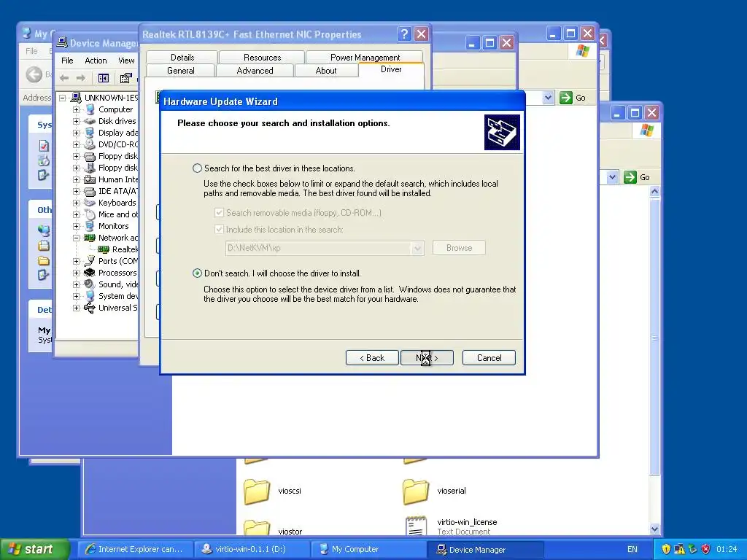Expand the Display adapters node
747x560 pixels.
point(76,133)
